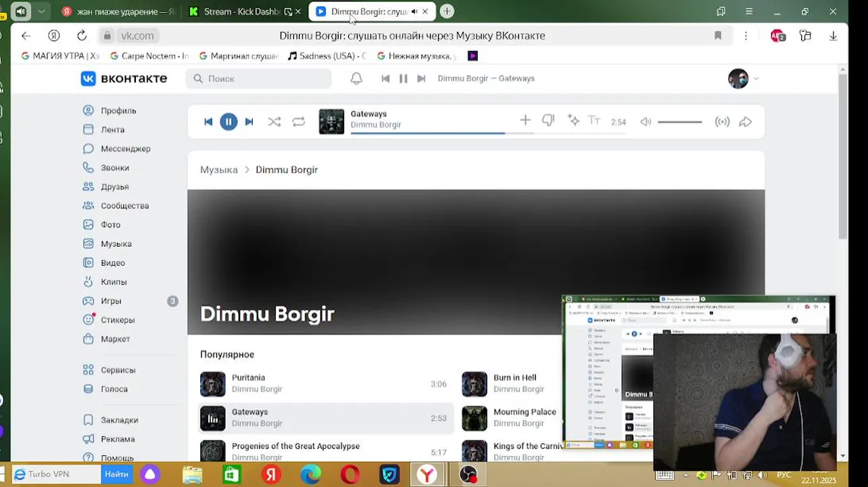This screenshot has height=487, width=868.
Task: Open Carpe Noctem bookmark
Action: click(x=149, y=56)
